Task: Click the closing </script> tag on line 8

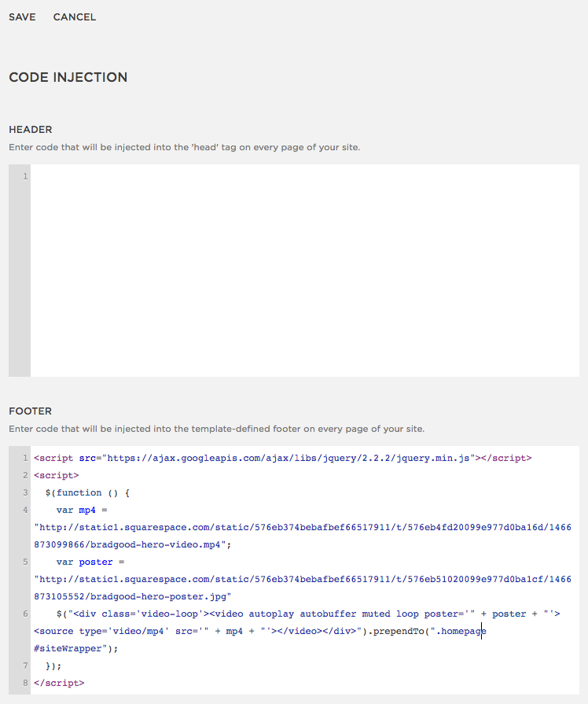Action: (x=59, y=683)
